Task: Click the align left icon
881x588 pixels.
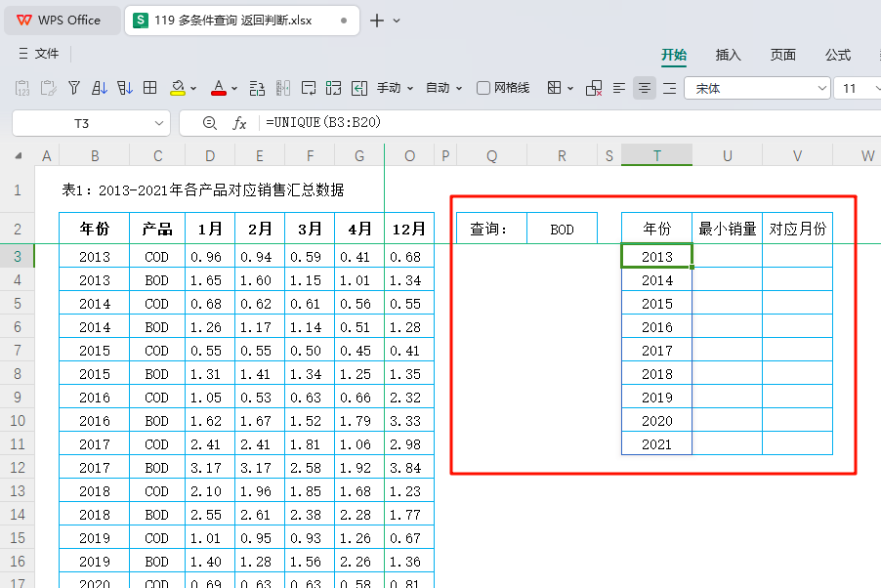Action: 619,88
